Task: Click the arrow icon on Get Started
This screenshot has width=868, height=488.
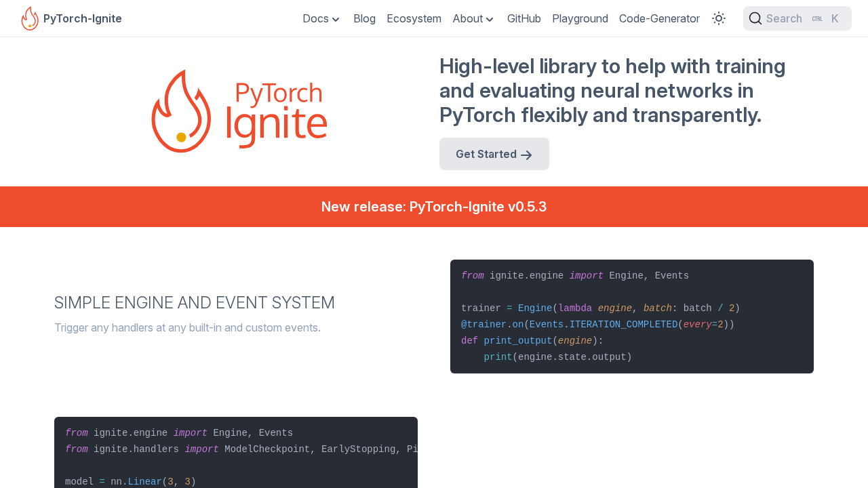Action: point(526,154)
